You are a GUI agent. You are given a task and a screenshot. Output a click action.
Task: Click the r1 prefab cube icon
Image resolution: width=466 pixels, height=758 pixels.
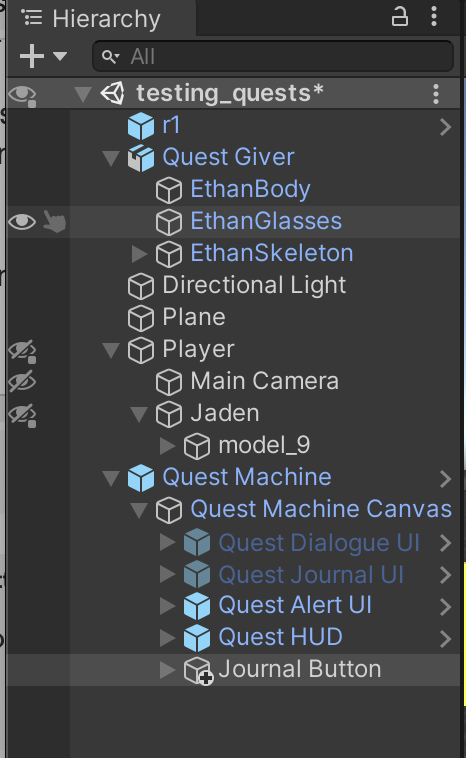pyautogui.click(x=141, y=126)
